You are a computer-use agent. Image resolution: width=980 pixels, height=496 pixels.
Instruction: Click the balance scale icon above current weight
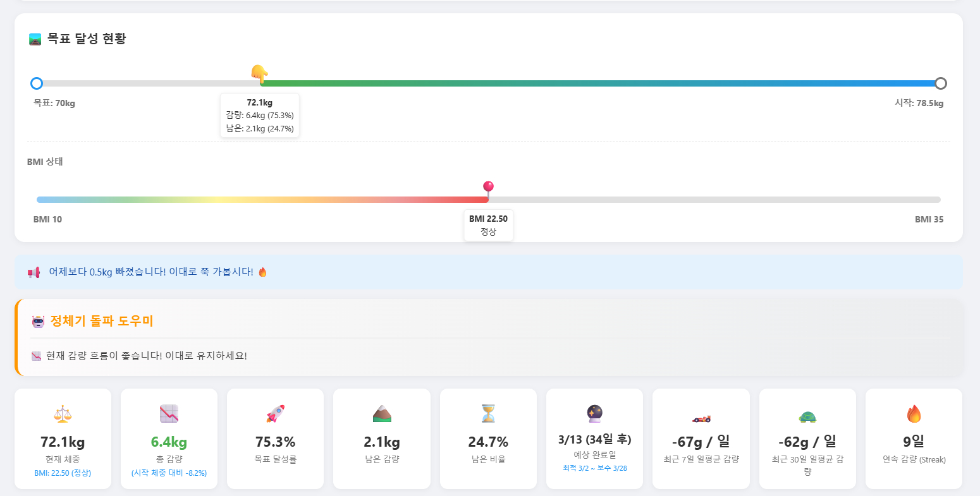click(x=63, y=414)
